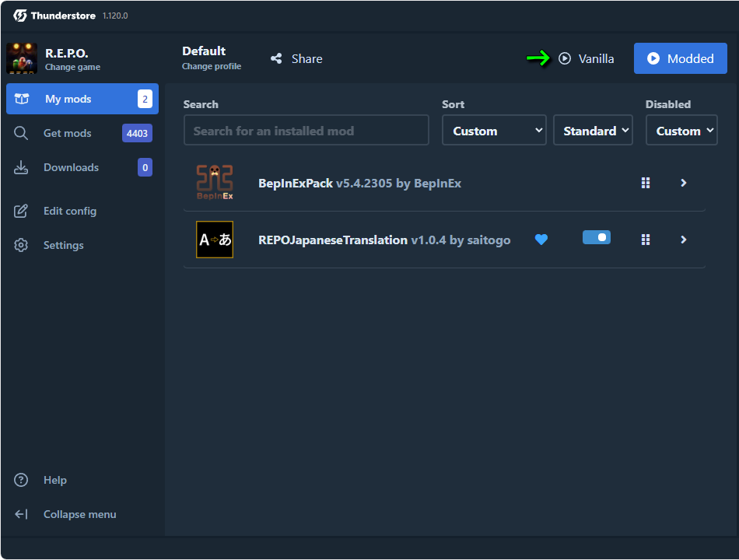Open the Standard sort direction dropdown
739x560 pixels.
[x=593, y=131]
